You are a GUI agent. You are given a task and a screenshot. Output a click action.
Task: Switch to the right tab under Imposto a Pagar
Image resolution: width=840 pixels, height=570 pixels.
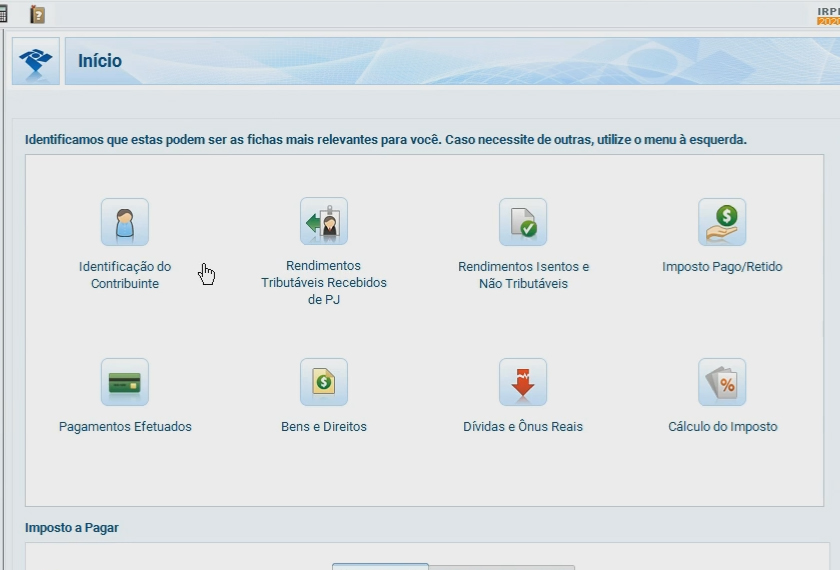point(502,567)
